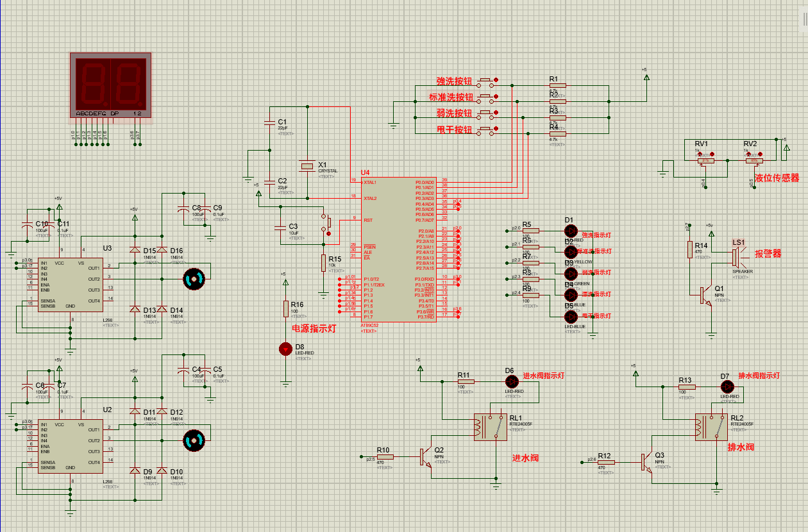Click the 进水阀 label below relay RL1

point(525,458)
